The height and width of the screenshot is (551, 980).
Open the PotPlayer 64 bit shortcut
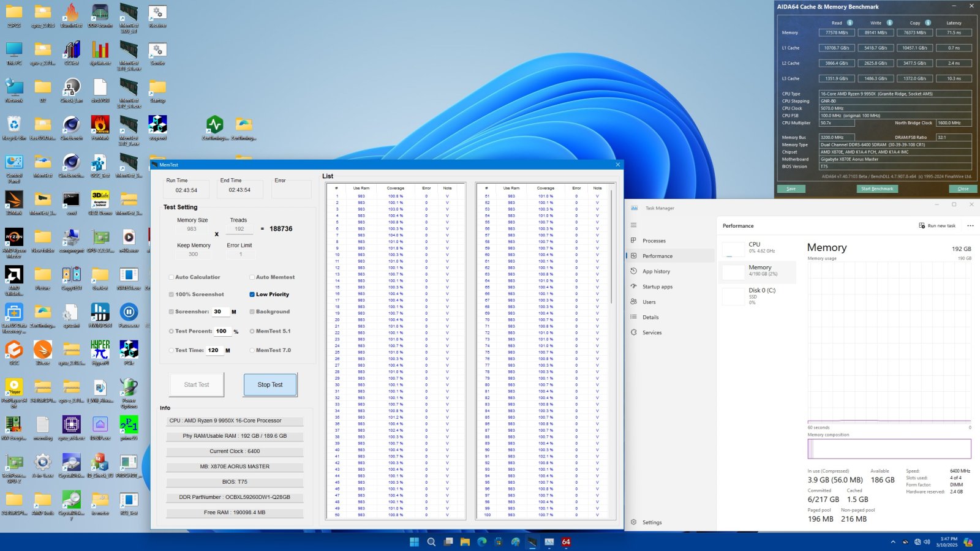pyautogui.click(x=13, y=393)
